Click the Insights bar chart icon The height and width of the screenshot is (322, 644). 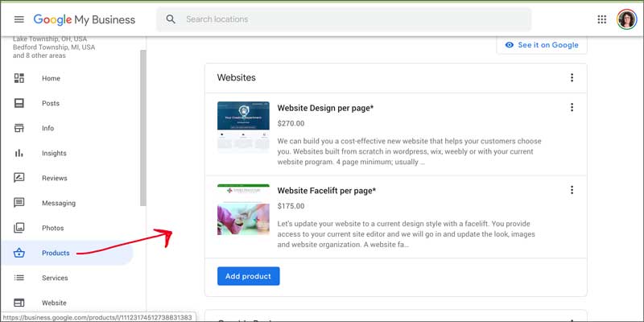[19, 153]
